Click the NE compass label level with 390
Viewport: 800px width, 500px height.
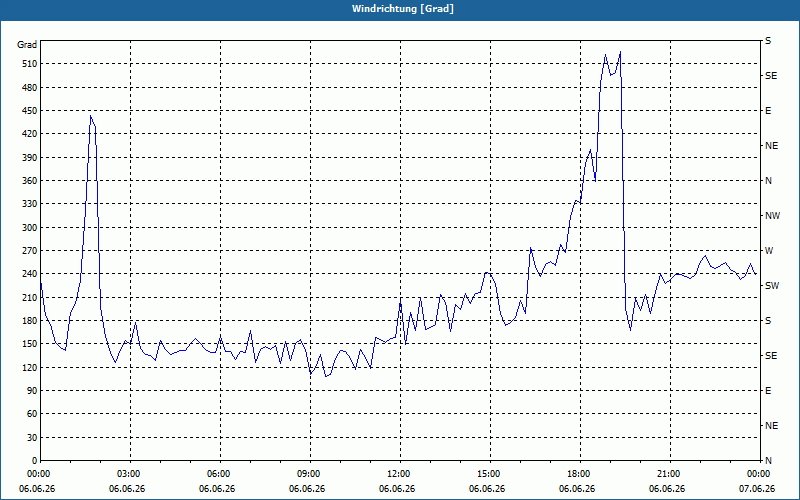pyautogui.click(x=771, y=146)
